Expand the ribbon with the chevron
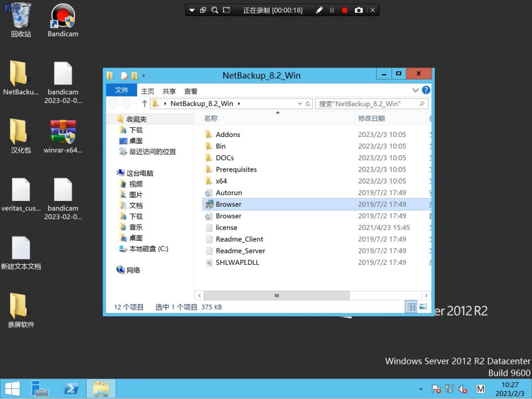 tap(415, 90)
